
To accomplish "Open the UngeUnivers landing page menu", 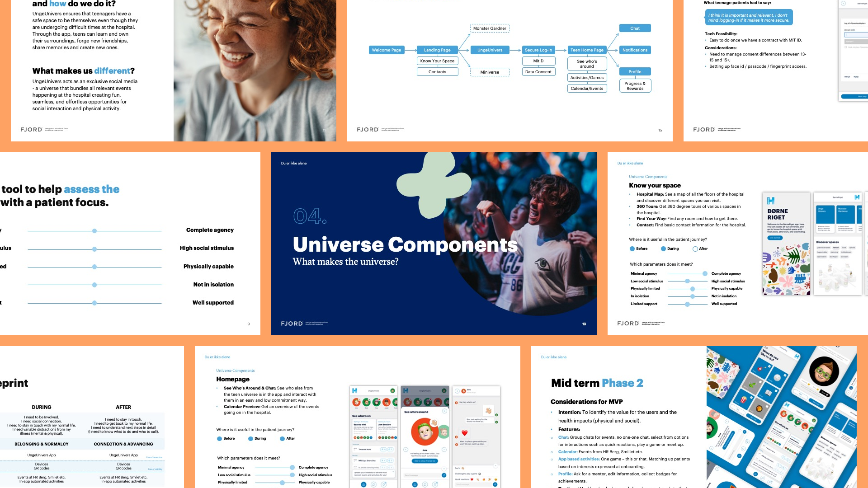I will 436,50.
